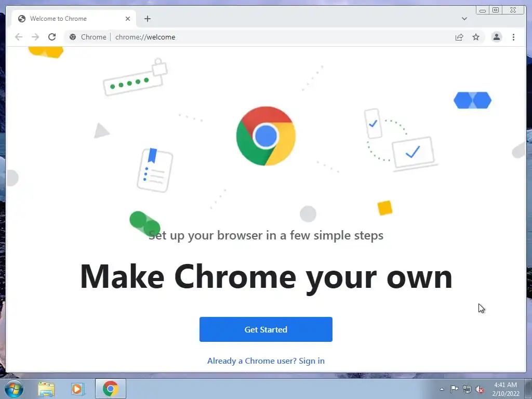The image size is (532, 399).
Task: Reload the Chrome welcome page
Action: pos(52,37)
